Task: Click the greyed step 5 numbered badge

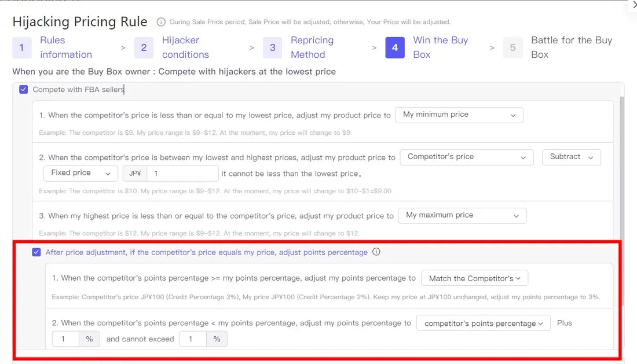Action: point(513,48)
